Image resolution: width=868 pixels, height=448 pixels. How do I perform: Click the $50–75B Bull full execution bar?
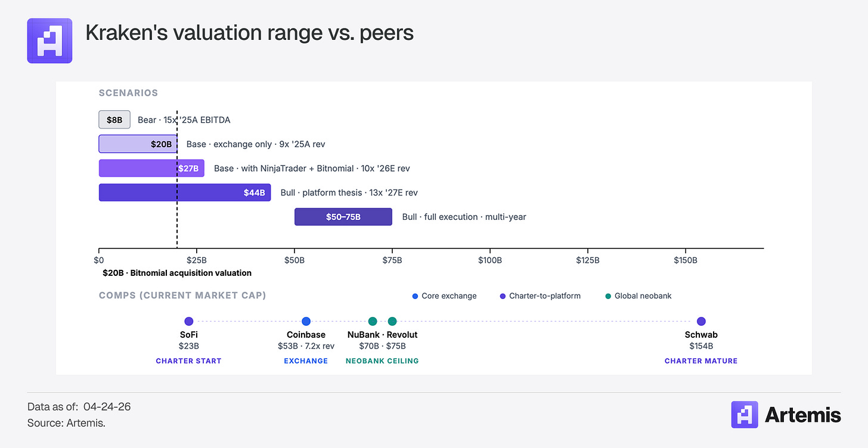tap(343, 217)
